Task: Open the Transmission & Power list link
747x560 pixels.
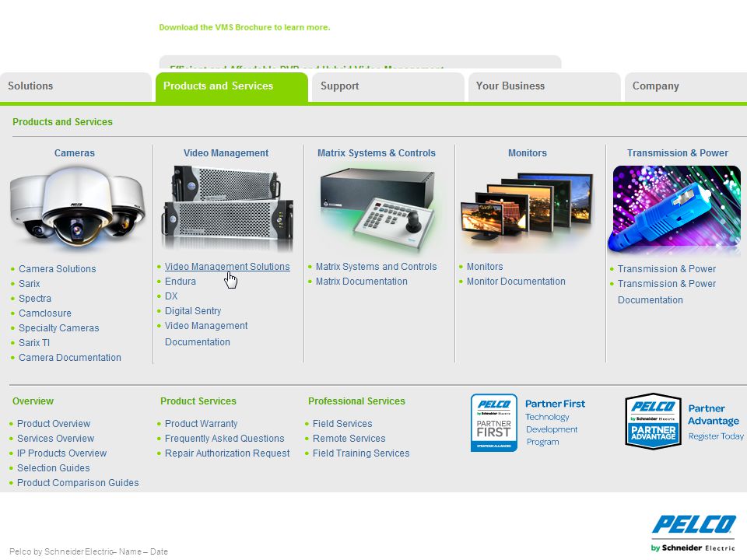Action: pyautogui.click(x=667, y=269)
